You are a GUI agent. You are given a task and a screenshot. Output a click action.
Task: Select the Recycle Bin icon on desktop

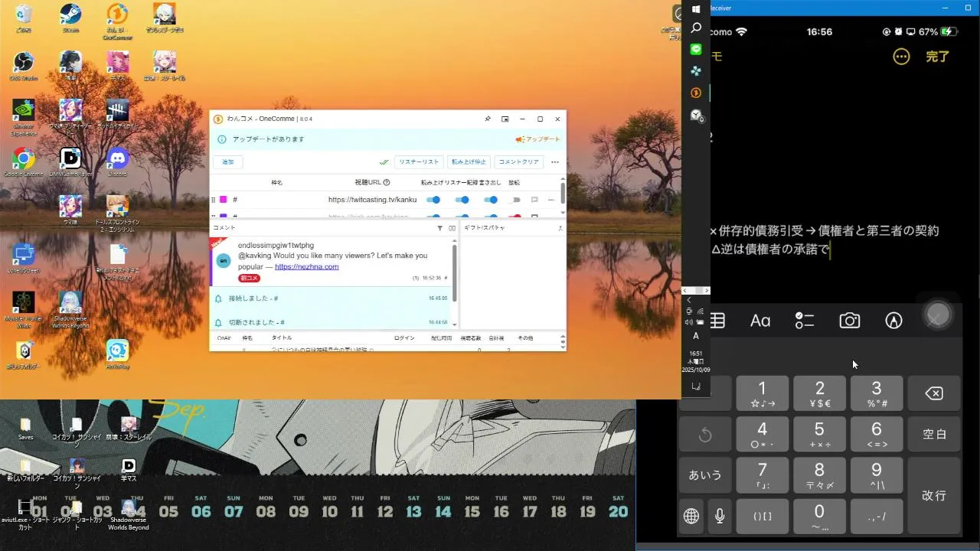24,18
